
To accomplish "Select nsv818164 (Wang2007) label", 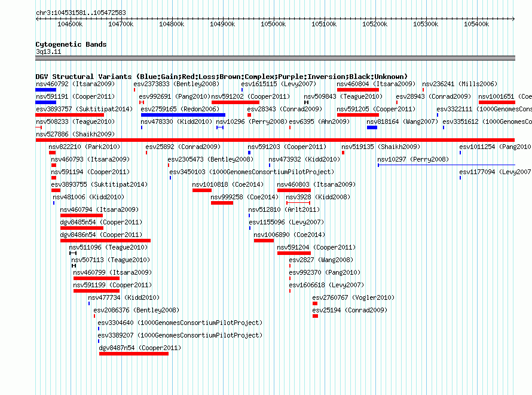I will pos(402,121).
